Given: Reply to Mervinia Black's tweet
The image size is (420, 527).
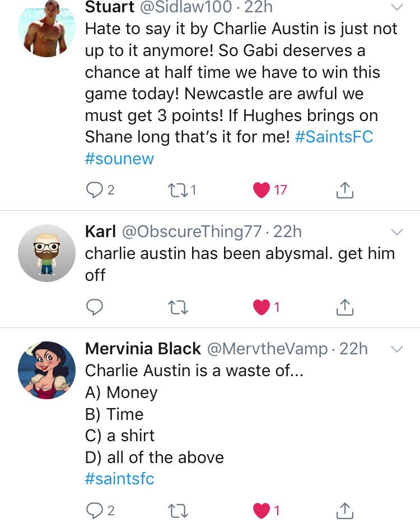Looking at the screenshot, I should pyautogui.click(x=94, y=511).
